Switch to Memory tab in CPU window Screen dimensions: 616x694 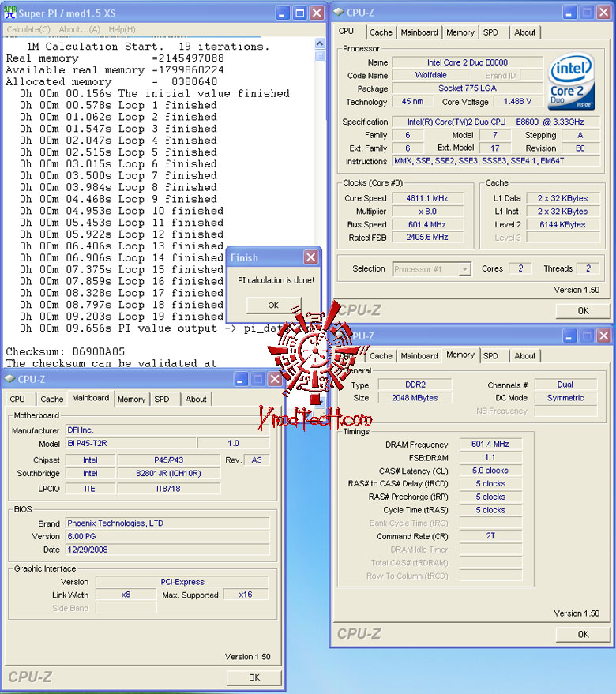460,32
